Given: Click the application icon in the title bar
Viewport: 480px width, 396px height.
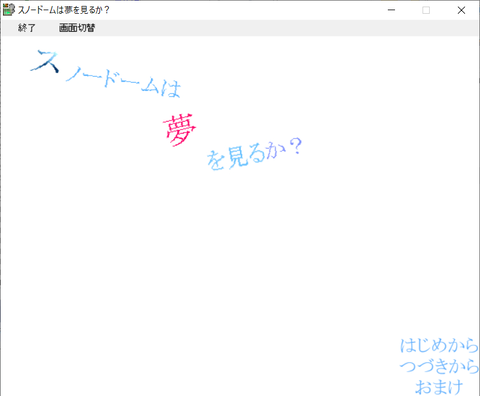Looking at the screenshot, I should pos(9,10).
